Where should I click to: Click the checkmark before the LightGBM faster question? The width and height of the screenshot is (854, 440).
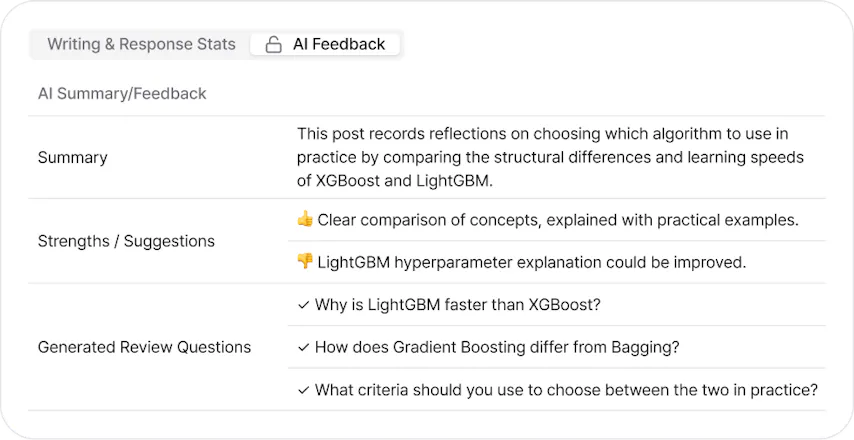(303, 305)
